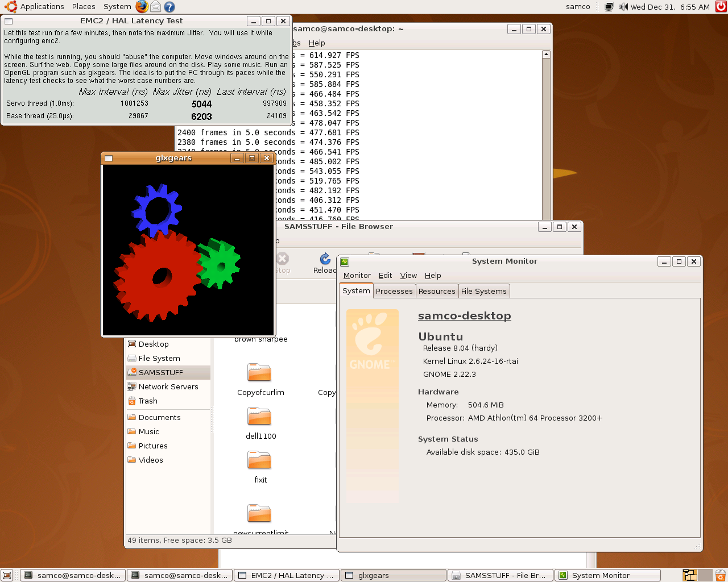Open Trash in the File Browser sidebar
Screen dimensions: 728x582
(167, 401)
